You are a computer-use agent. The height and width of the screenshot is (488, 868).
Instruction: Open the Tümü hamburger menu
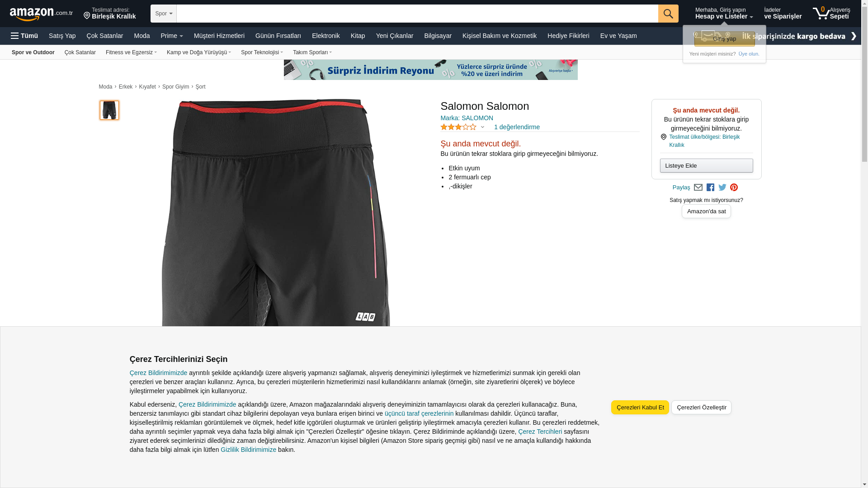tap(24, 36)
